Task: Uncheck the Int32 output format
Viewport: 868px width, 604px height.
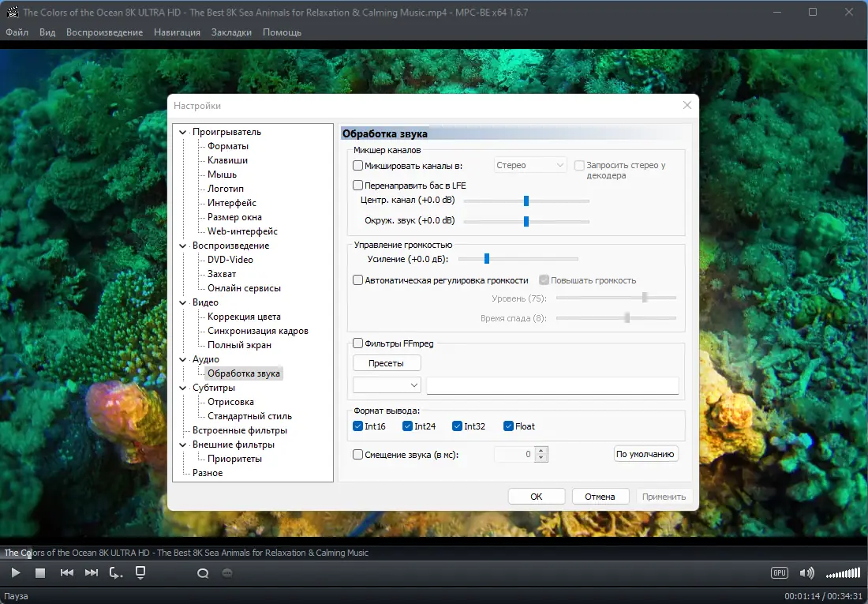Action: point(457,426)
